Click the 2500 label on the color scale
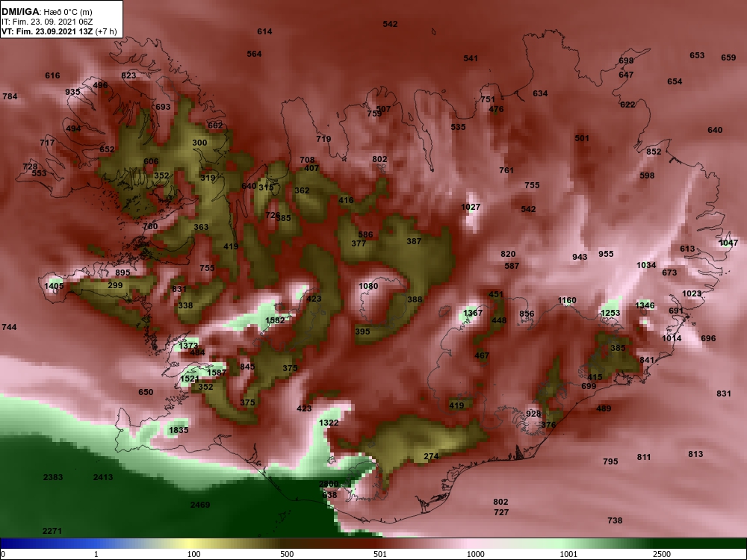 point(662,554)
